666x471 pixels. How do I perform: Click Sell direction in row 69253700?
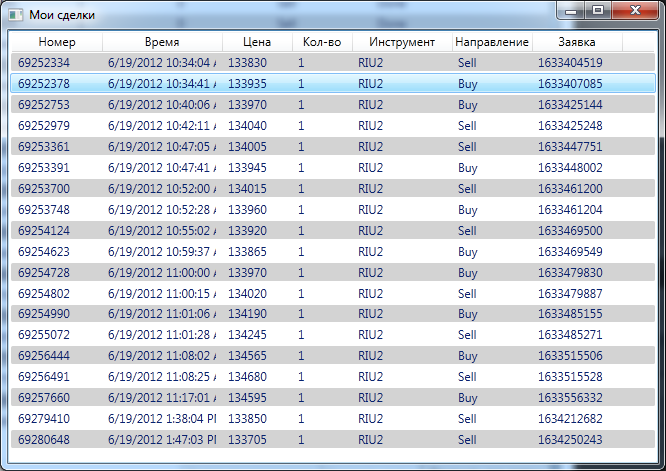(x=467, y=189)
